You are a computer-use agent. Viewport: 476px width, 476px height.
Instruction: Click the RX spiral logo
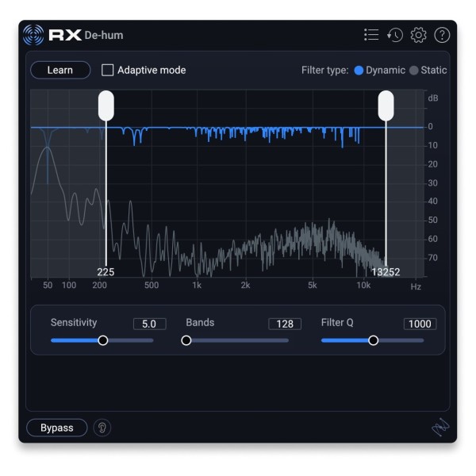(33, 35)
